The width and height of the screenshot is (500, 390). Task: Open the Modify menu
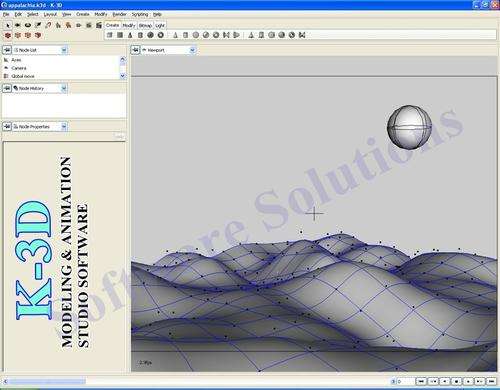tap(101, 14)
